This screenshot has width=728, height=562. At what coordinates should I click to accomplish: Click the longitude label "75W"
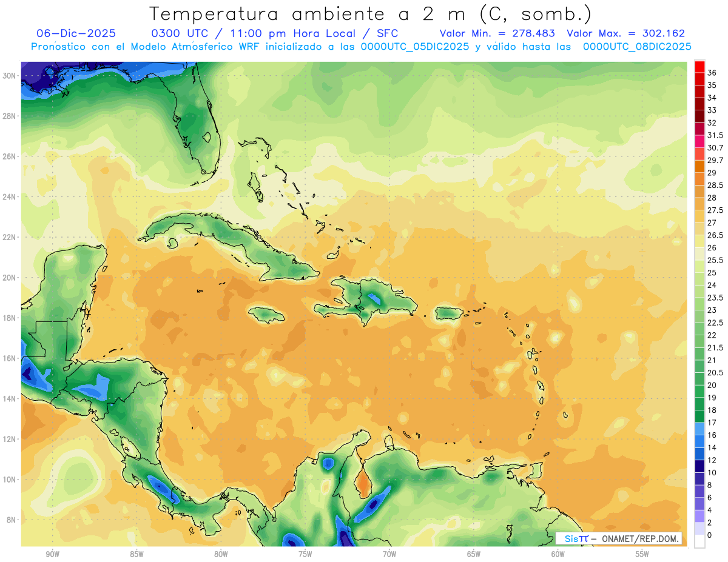(305, 554)
